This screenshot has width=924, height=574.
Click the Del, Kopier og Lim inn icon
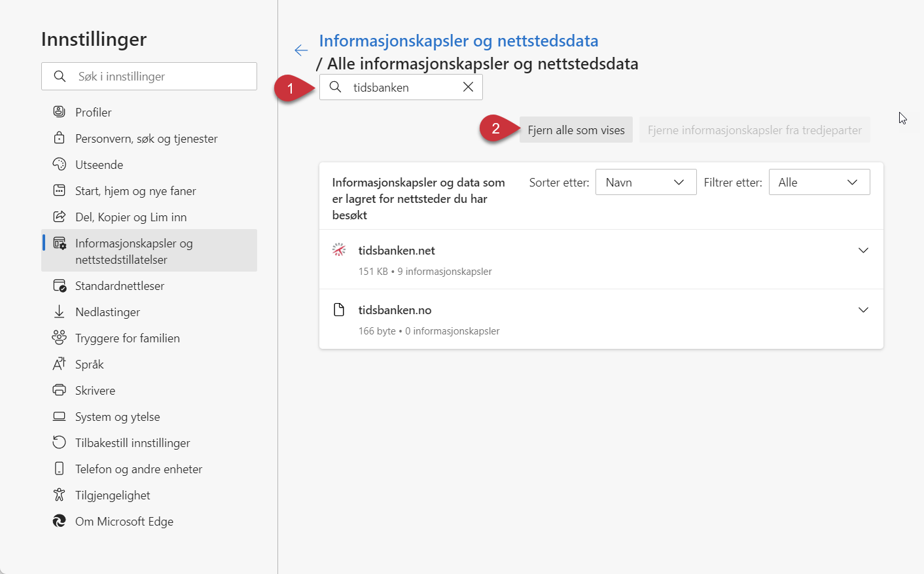(x=59, y=217)
